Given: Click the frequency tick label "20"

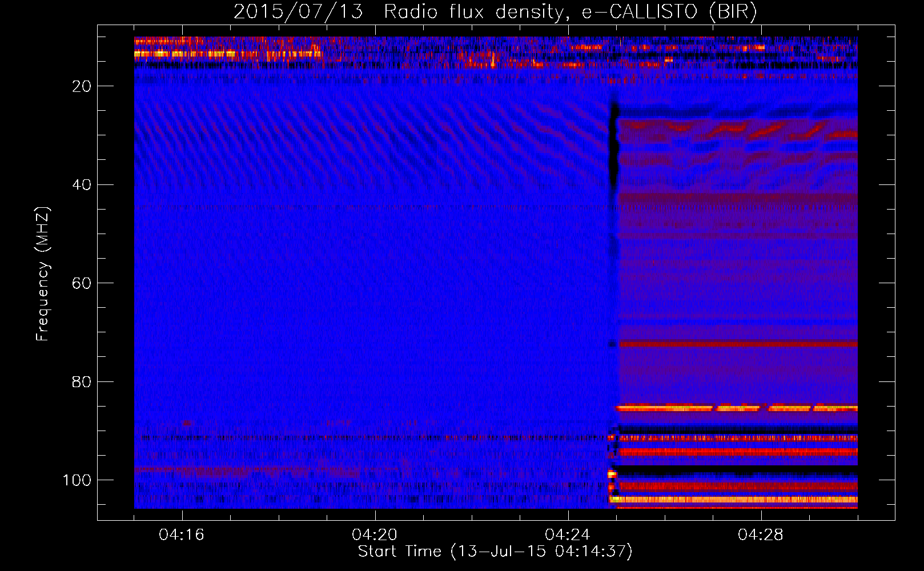Looking at the screenshot, I should pos(82,86).
